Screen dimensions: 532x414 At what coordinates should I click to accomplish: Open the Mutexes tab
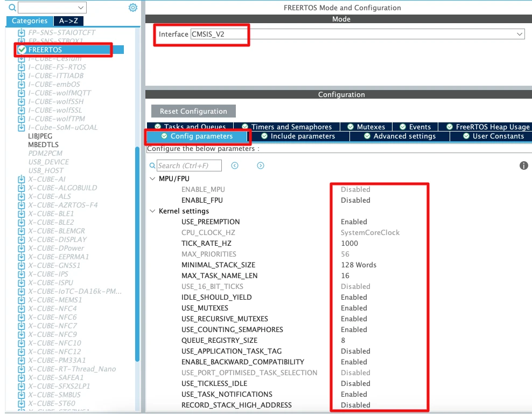tap(366, 127)
